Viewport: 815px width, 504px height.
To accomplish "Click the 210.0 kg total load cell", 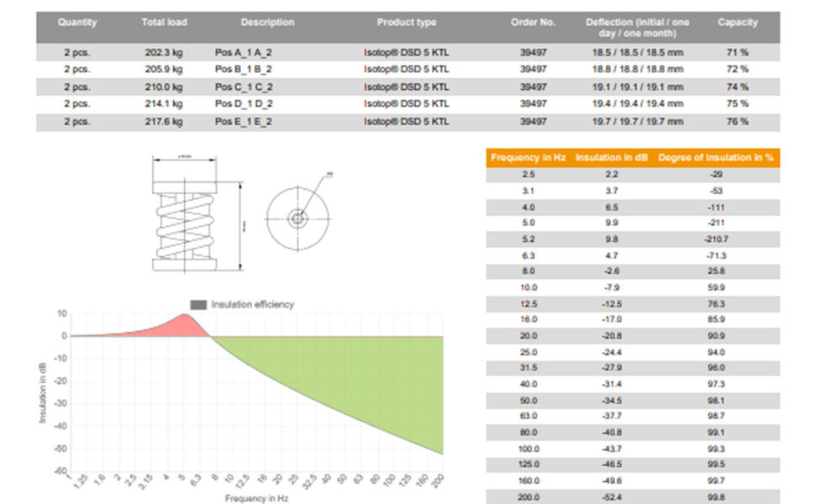I will pyautogui.click(x=164, y=87).
